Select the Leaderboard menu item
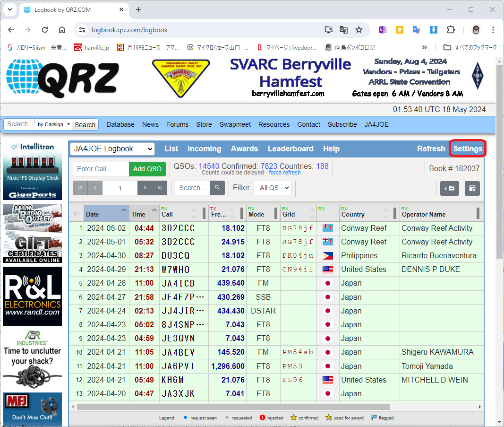 (290, 148)
